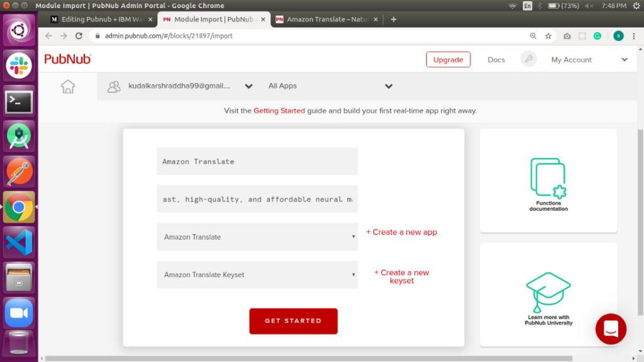The height and width of the screenshot is (362, 644).
Task: Open the Wi-Fi indicator in system tray
Action: coord(512,6)
